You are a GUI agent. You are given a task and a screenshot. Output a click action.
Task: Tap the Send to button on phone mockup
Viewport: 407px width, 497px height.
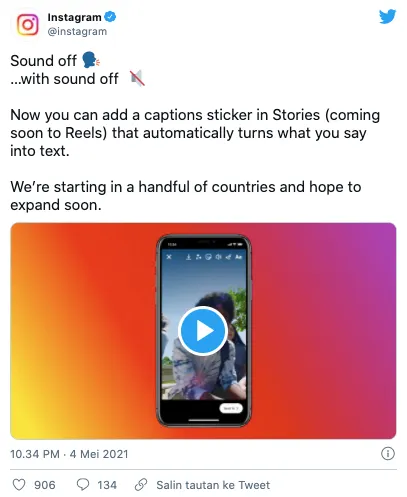231,408
